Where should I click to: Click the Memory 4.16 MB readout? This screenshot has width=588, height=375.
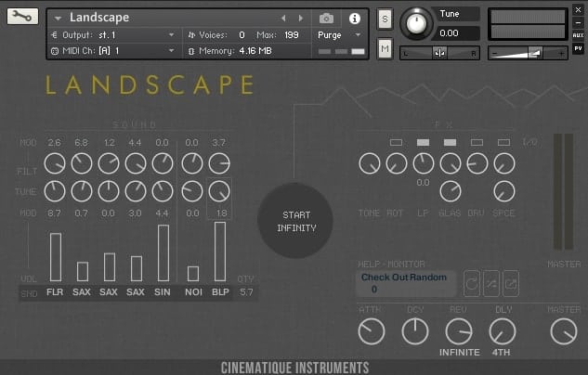point(255,51)
